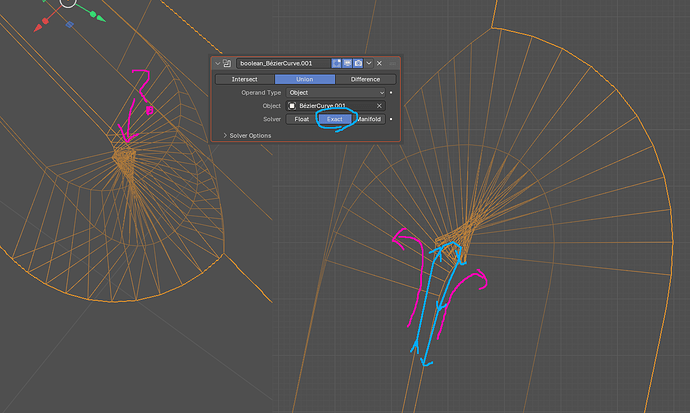Open the modifier extras dropdown arrow
This screenshot has height=413, width=690.
tap(369, 63)
